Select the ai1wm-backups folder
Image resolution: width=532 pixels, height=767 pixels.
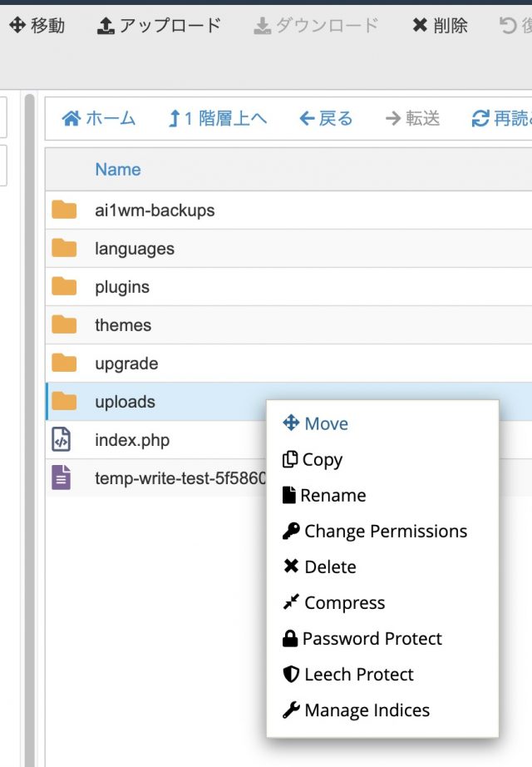pyautogui.click(x=155, y=210)
